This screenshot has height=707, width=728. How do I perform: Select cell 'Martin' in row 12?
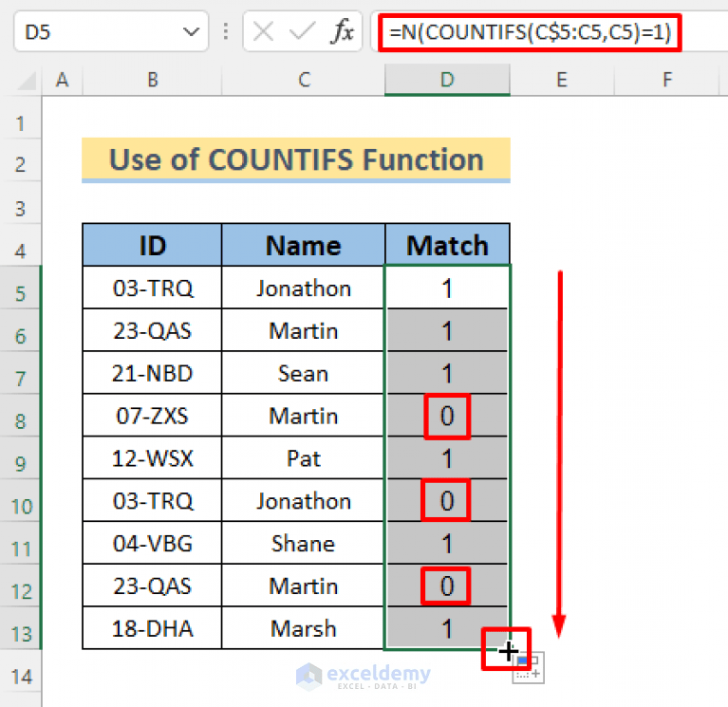(304, 586)
